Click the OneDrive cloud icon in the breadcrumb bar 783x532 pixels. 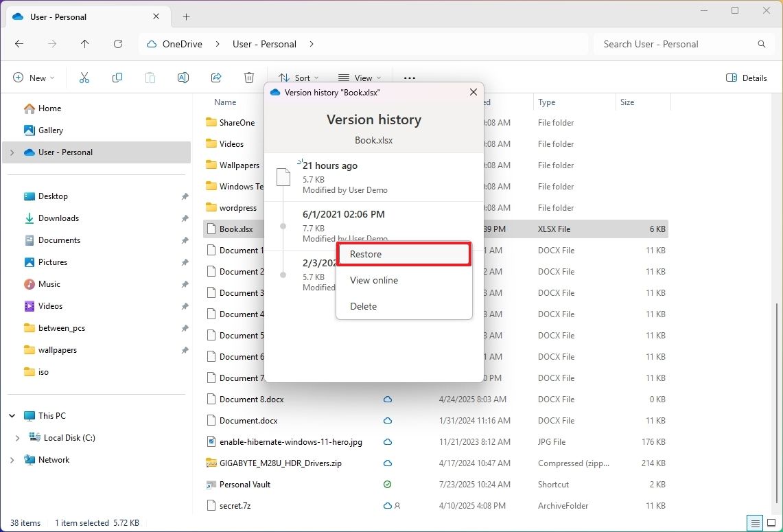(150, 43)
